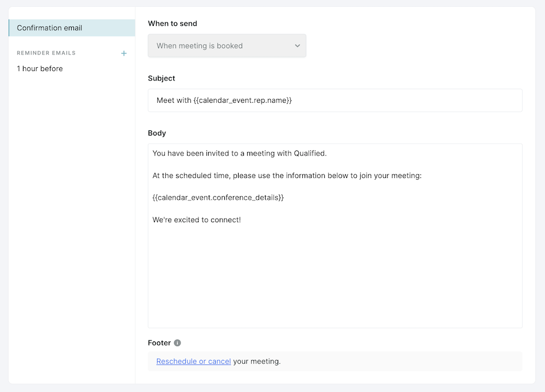Click the Body label
545x392 pixels.
(x=157, y=133)
